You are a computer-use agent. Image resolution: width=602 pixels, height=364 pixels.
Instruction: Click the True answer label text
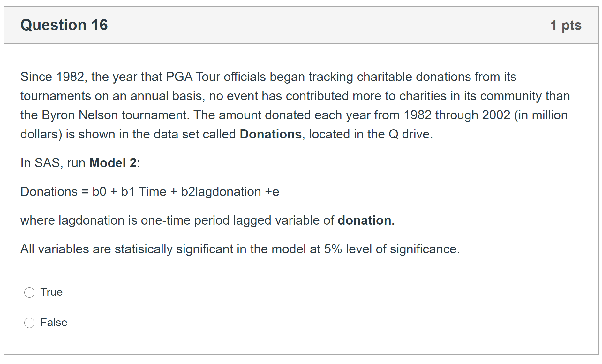click(51, 292)
